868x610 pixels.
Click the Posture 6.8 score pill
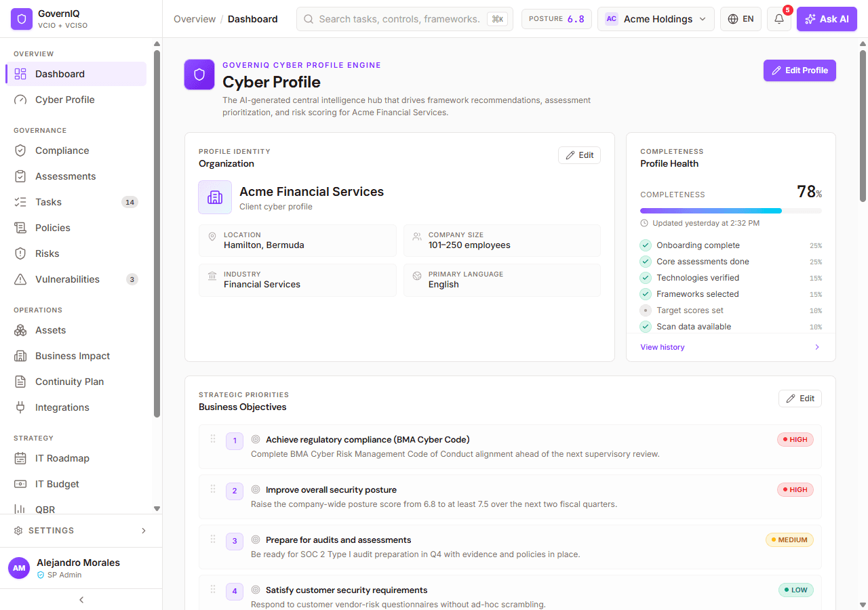pyautogui.click(x=557, y=19)
